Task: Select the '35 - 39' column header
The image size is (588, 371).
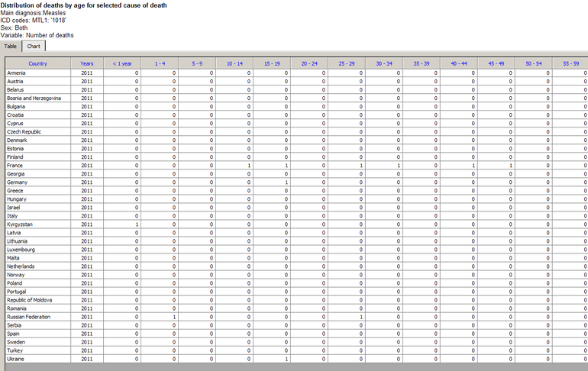Action: point(422,63)
